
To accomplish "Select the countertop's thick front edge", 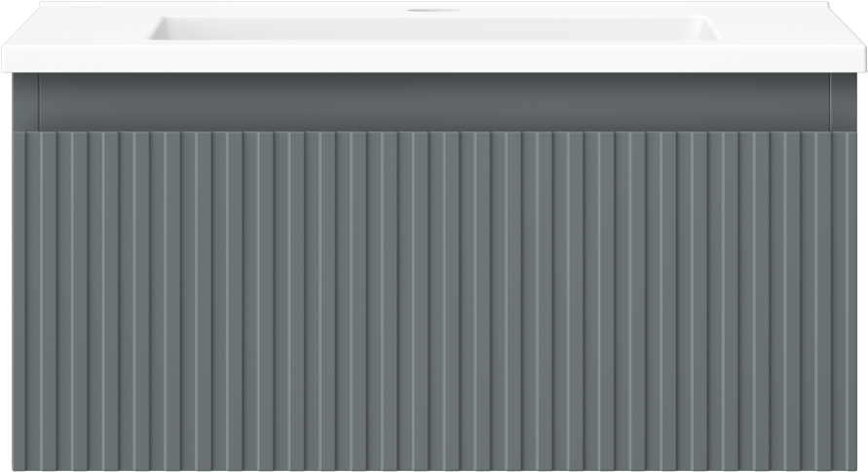I will tap(434, 59).
